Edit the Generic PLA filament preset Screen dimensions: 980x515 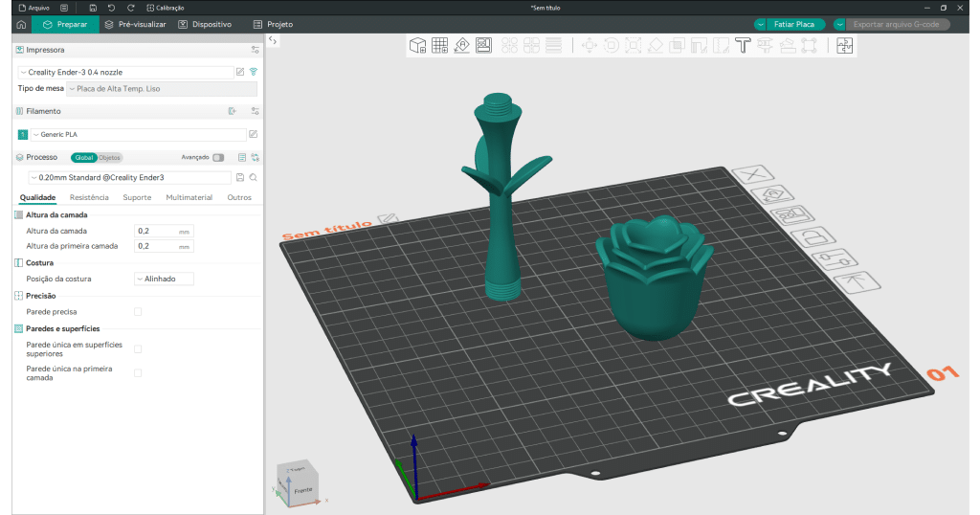point(253,134)
